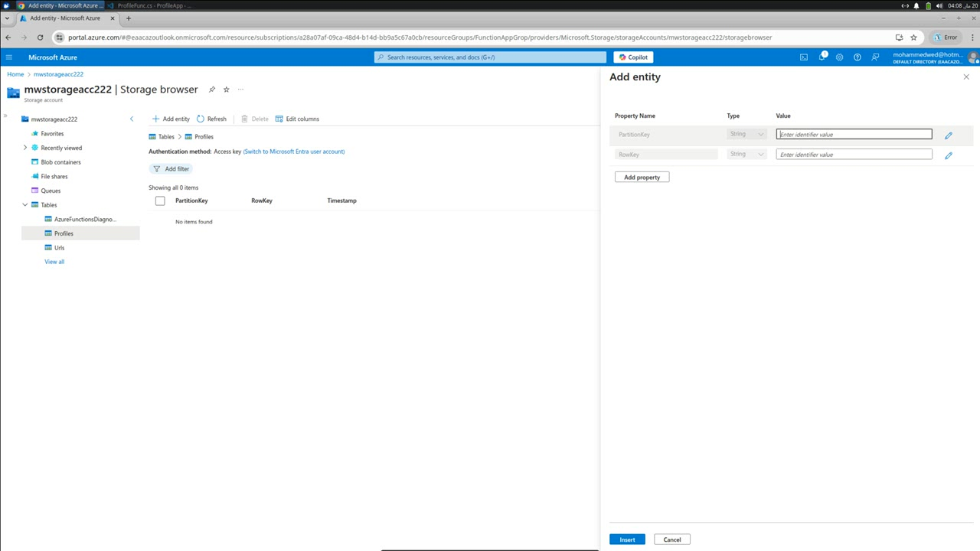The width and height of the screenshot is (980, 551).
Task: Click the Insert button
Action: tap(627, 540)
